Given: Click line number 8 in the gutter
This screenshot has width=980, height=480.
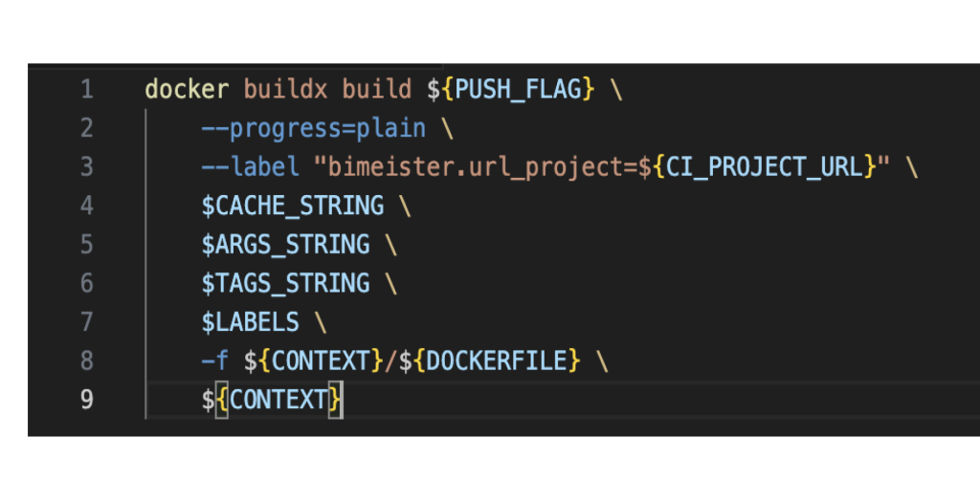Looking at the screenshot, I should point(87,360).
